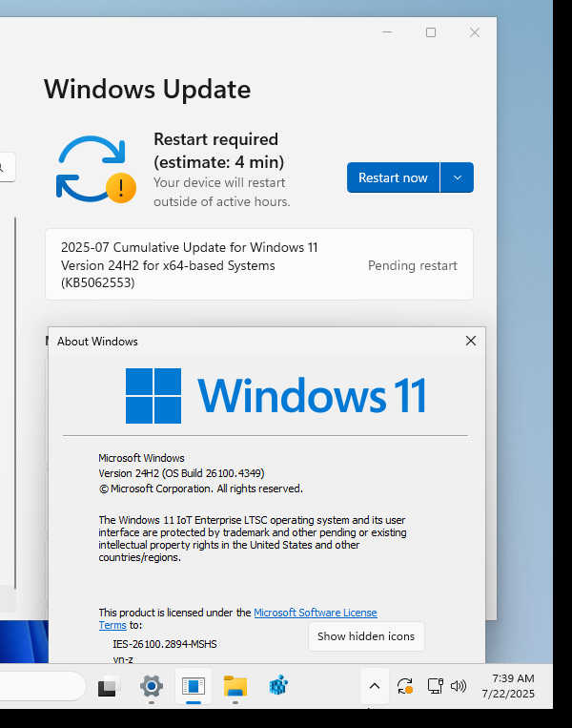
Task: Click the Settings search field magnifier
Action: point(1,167)
